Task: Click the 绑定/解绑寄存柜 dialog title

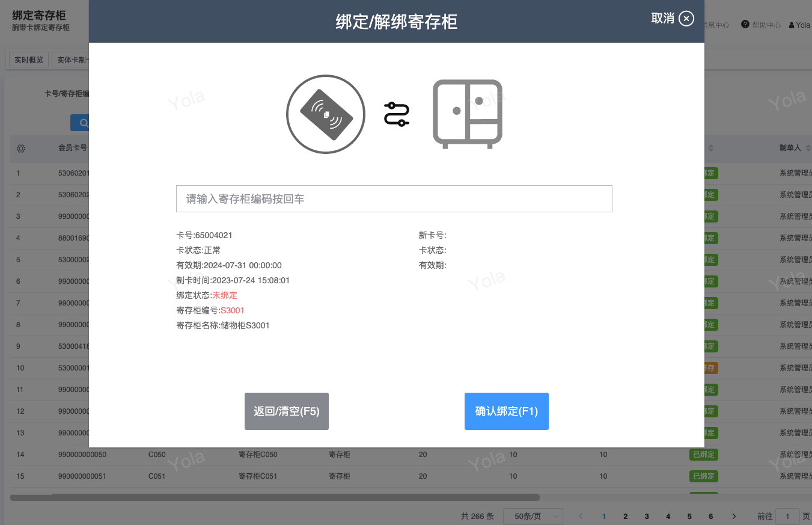Action: 397,22
